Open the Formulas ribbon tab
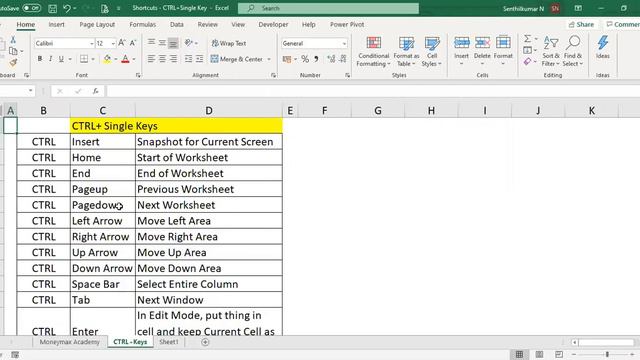640x360 pixels. point(142,24)
